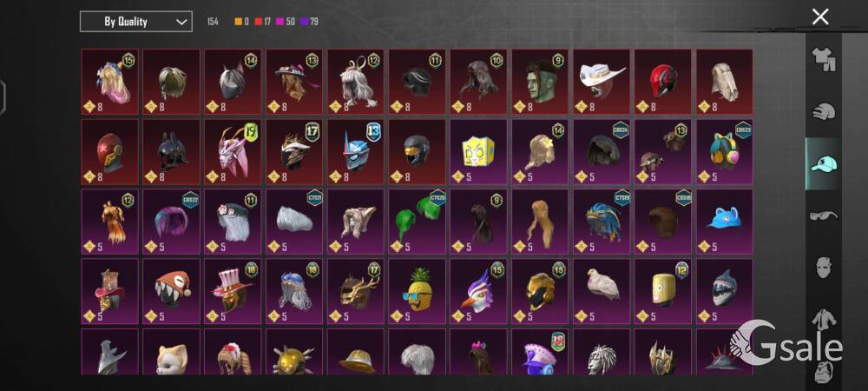This screenshot has height=391, width=868.
Task: Select the green zombie head item
Action: tap(540, 82)
